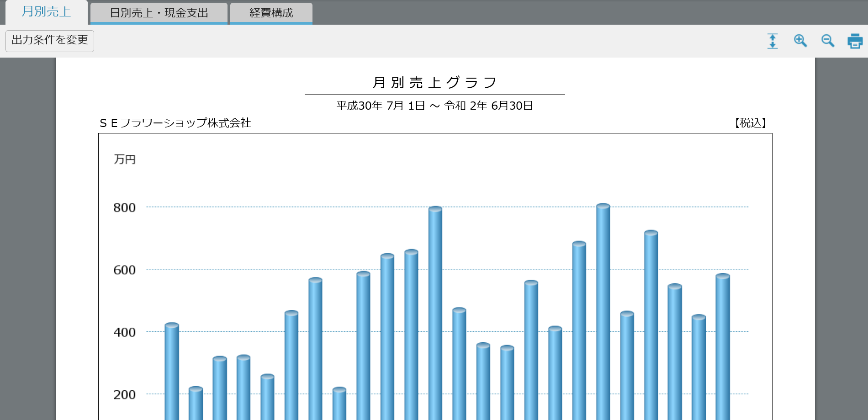
Task: Click the 800 y-axis label
Action: coord(124,208)
